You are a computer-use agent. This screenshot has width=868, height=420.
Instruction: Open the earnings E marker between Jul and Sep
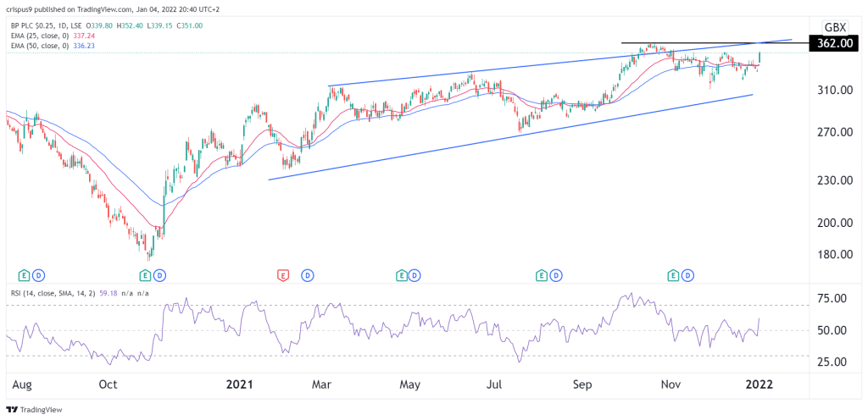(543, 274)
